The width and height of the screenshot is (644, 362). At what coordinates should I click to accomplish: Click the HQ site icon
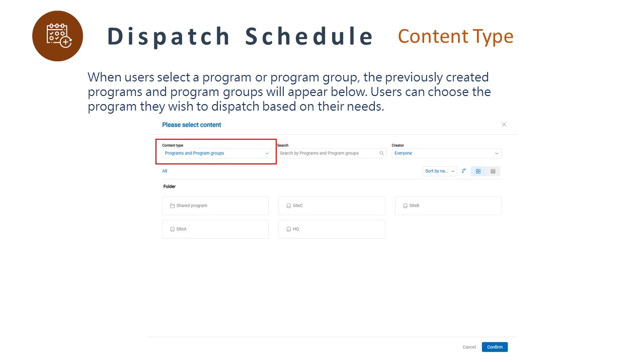[288, 229]
